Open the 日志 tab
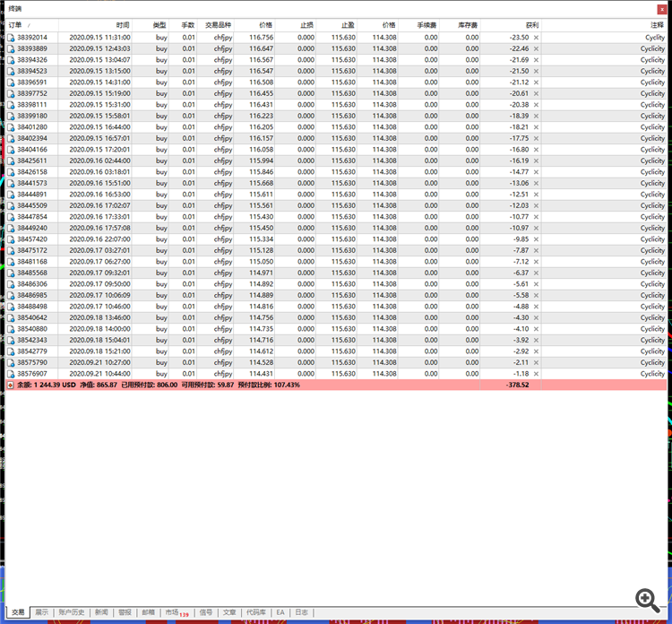Screen dimensions: 672x624 (301, 612)
